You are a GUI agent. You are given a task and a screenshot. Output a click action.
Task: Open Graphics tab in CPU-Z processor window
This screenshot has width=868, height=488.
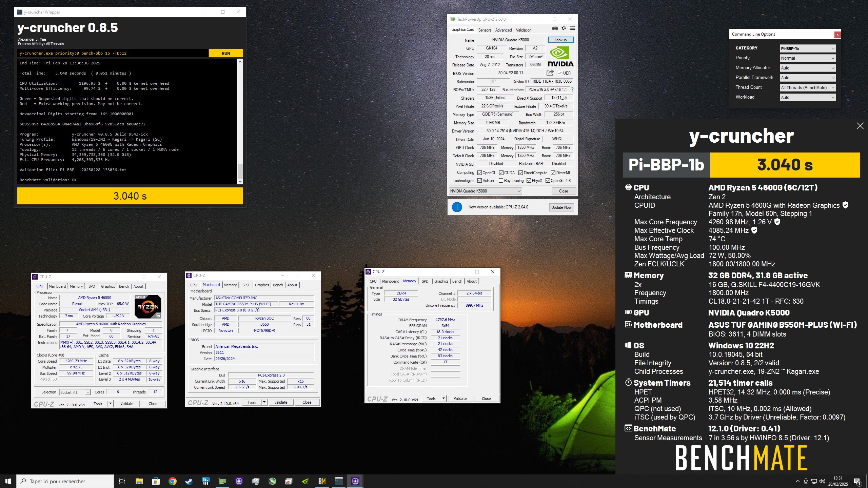(108, 286)
